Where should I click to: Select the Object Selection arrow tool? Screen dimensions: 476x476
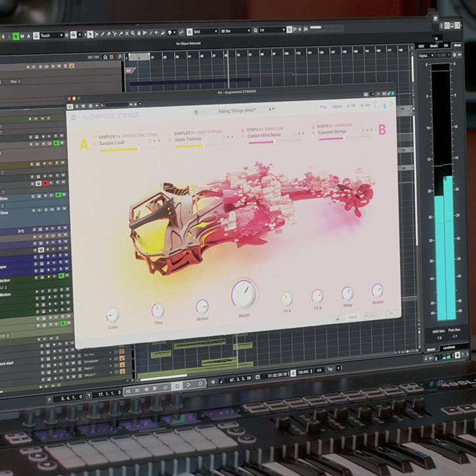[89, 34]
